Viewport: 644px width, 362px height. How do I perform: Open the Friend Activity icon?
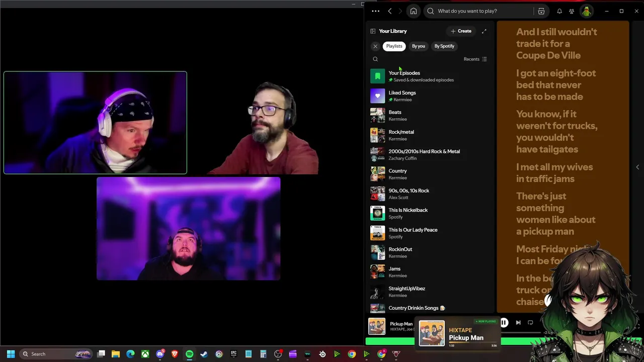[x=572, y=11]
